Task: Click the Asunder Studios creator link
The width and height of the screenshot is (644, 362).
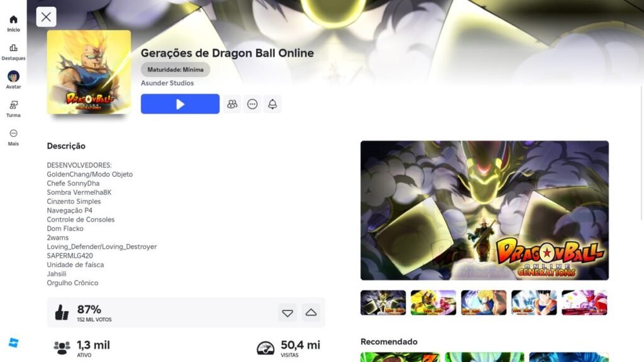Action: [167, 83]
